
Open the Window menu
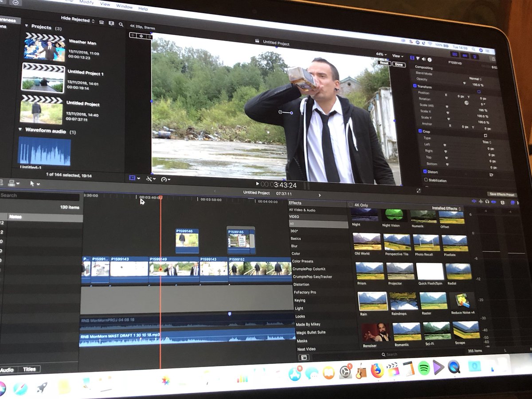[x=124, y=6]
